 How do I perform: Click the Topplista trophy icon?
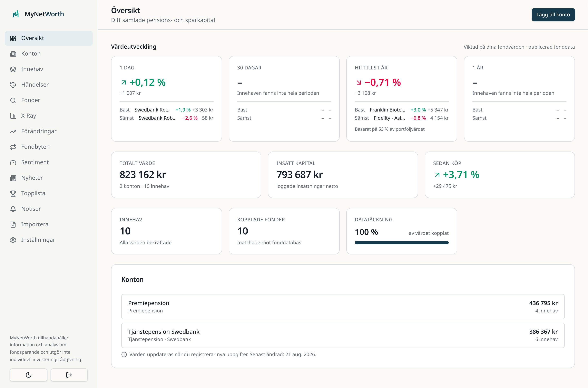coord(13,194)
